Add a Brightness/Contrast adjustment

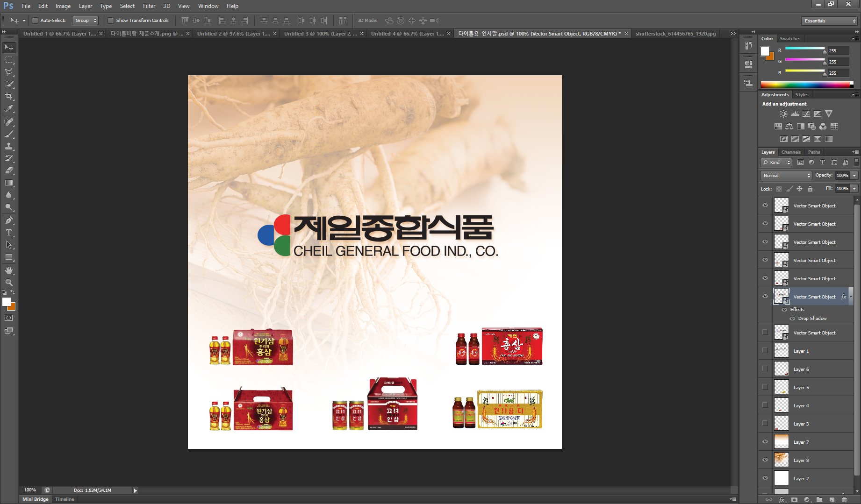(x=783, y=114)
